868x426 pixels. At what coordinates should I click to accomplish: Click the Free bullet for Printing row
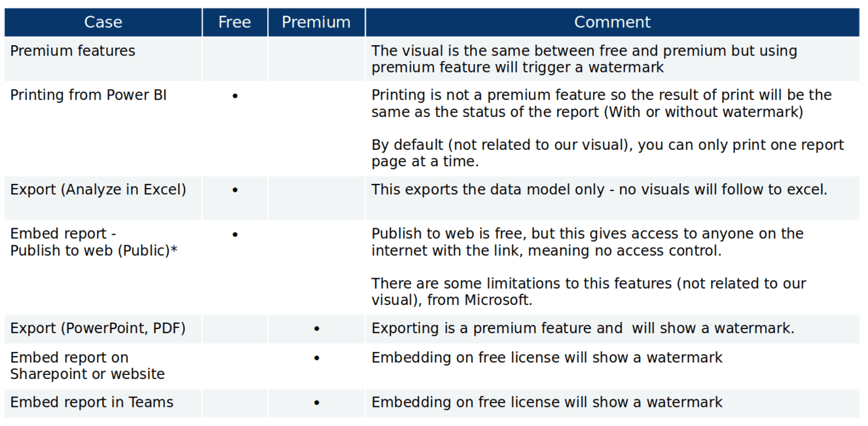(x=235, y=96)
